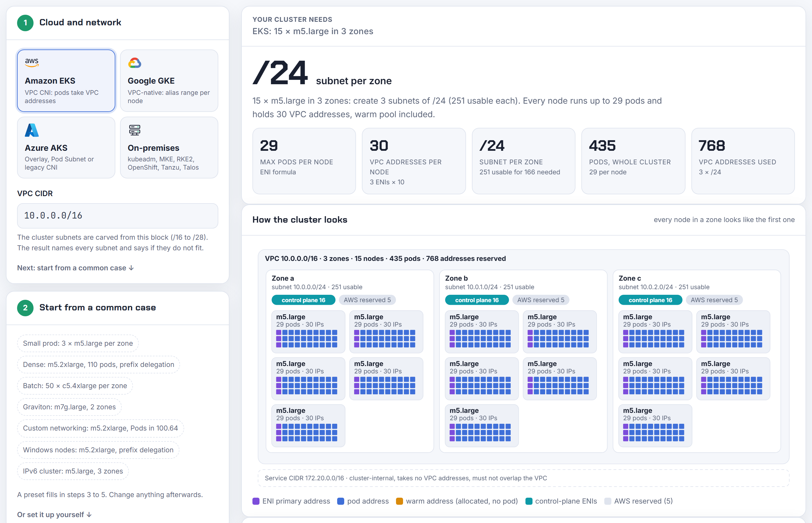Screen dimensions: 812x523
Task: Choose preset Batch: 50 × c5.4xlarge per zone
Action: (x=75, y=386)
